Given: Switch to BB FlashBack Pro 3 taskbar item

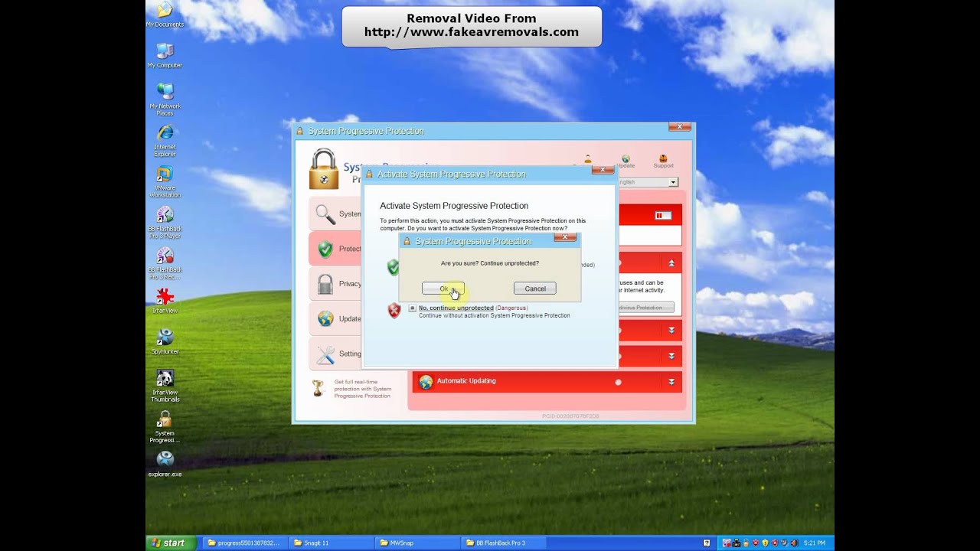Looking at the screenshot, I should tap(504, 543).
